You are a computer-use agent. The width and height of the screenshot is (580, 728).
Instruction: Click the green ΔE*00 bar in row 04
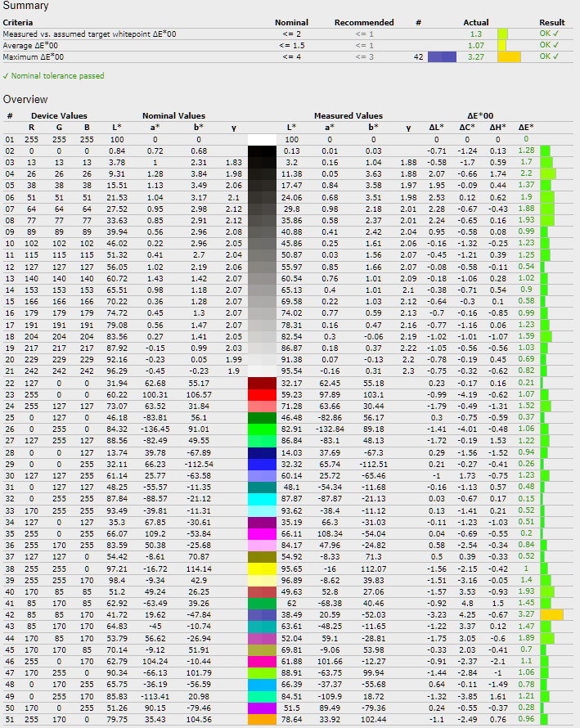[x=548, y=173]
